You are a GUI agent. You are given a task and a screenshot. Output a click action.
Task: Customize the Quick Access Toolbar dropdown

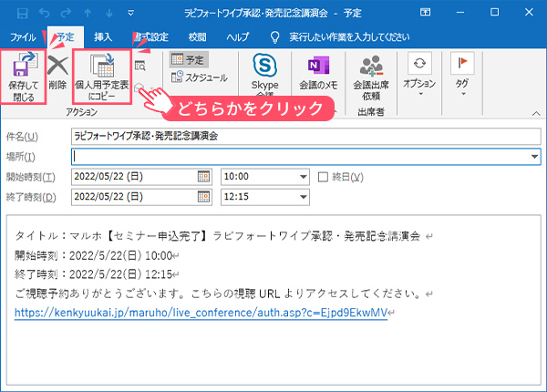(x=130, y=14)
